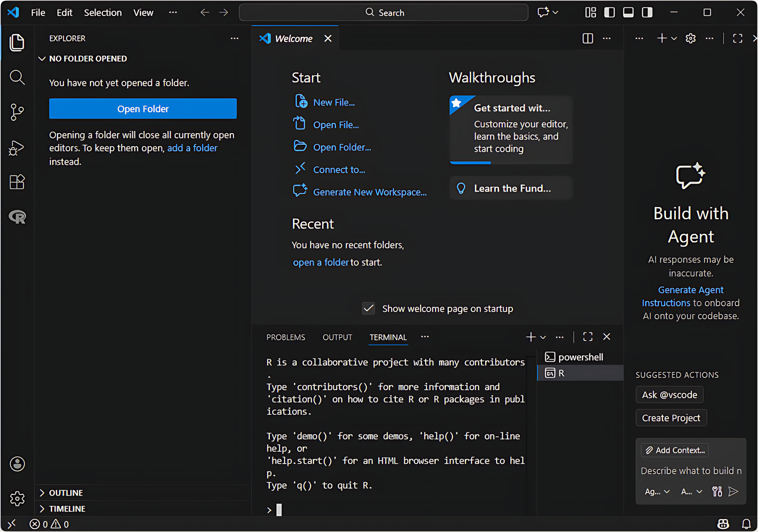Uncheck Show welcome page on startup

click(x=369, y=308)
